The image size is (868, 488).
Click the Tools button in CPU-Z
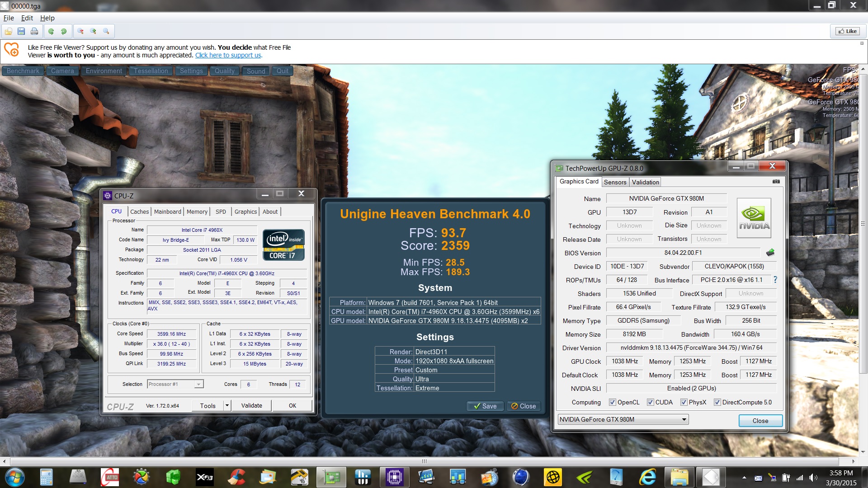(x=208, y=405)
